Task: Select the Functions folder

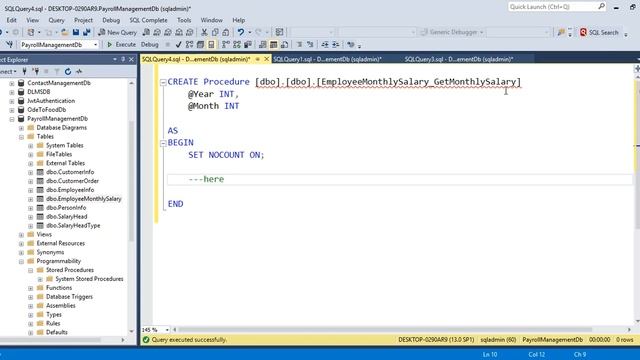Action: [x=59, y=288]
